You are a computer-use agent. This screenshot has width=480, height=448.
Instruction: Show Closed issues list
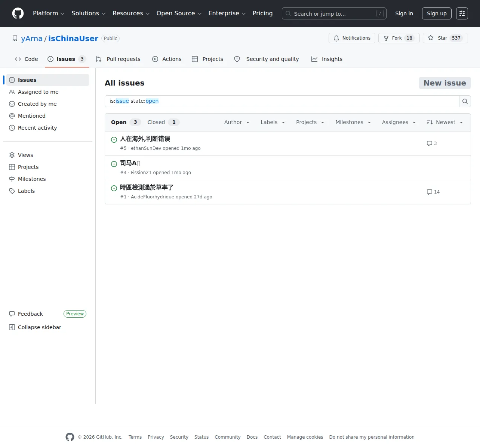(163, 122)
